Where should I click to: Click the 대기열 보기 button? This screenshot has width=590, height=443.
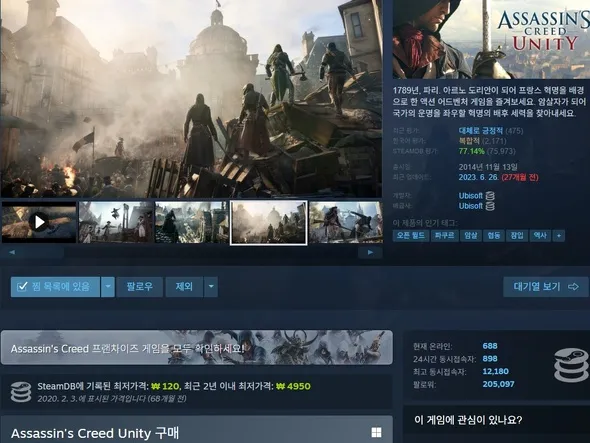[546, 287]
